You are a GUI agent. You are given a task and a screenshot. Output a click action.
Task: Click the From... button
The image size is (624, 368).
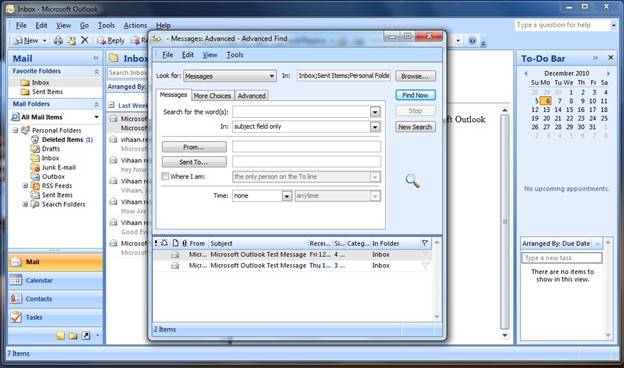[x=194, y=147]
